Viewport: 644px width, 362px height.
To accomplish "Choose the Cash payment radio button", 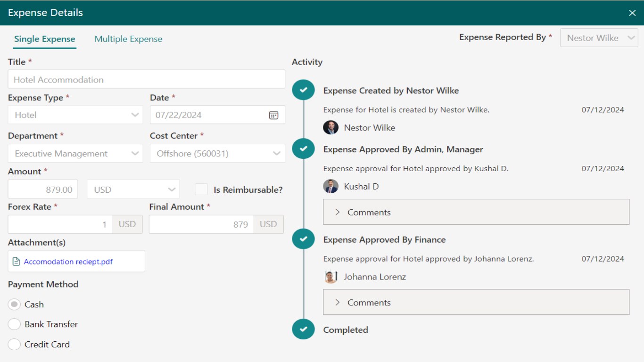I will point(15,304).
